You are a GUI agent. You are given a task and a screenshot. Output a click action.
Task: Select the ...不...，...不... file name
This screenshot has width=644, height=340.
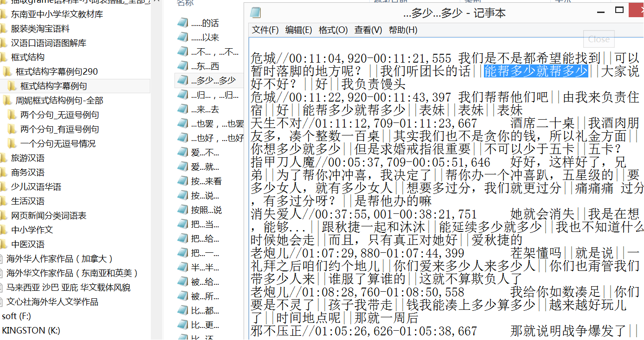pyautogui.click(x=215, y=51)
